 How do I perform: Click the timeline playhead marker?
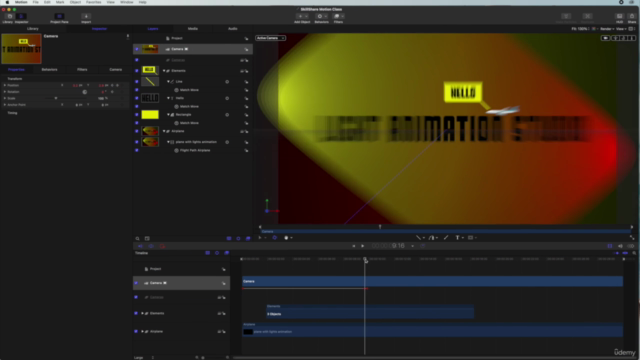(365, 259)
